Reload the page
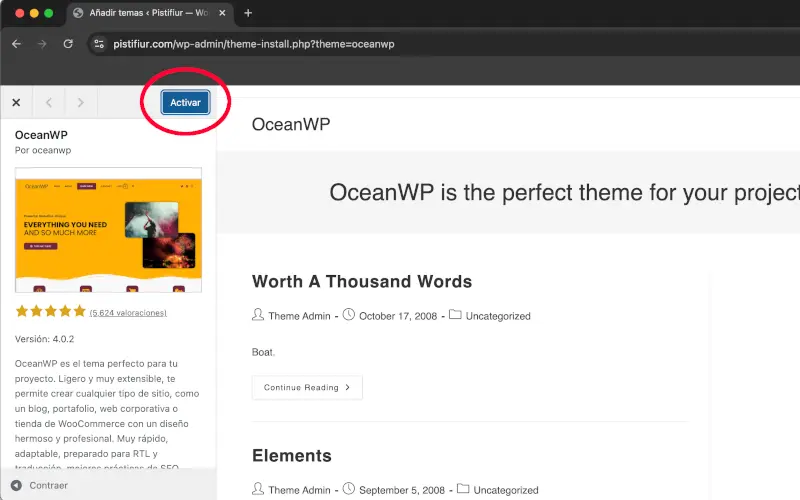The width and height of the screenshot is (800, 500). click(x=68, y=44)
